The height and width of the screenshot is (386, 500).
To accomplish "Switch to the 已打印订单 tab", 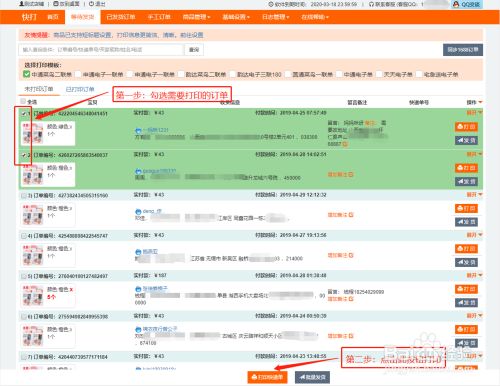I will click(x=80, y=89).
